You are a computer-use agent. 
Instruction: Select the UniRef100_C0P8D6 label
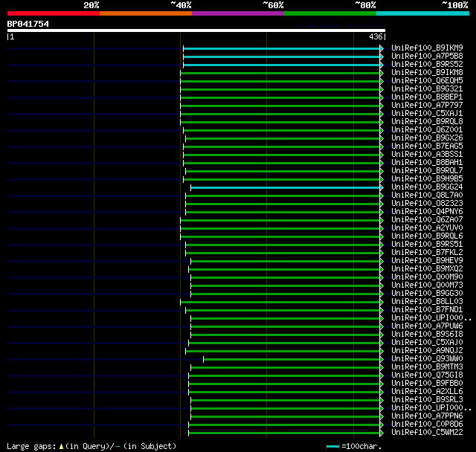[x=427, y=424]
